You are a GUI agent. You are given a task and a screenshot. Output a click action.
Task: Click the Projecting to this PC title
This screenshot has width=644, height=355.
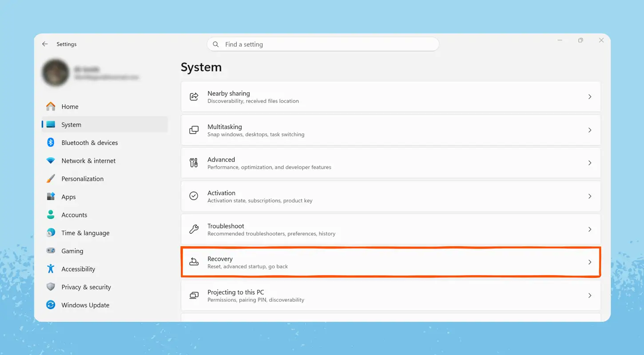[236, 292]
